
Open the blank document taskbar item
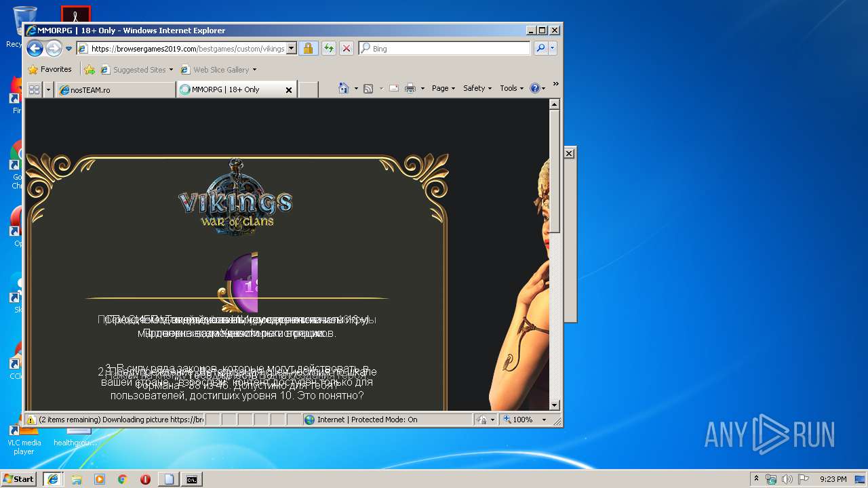tap(168, 479)
